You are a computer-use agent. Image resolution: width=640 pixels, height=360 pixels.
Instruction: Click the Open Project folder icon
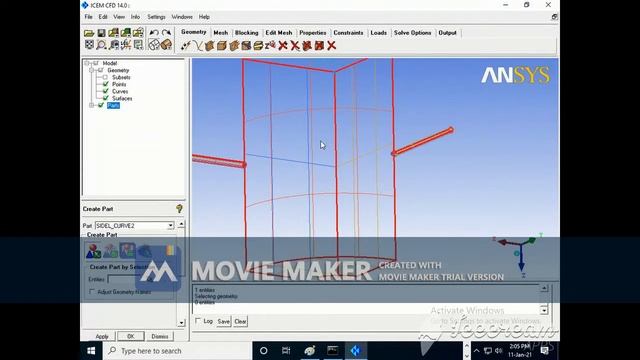coord(89,33)
